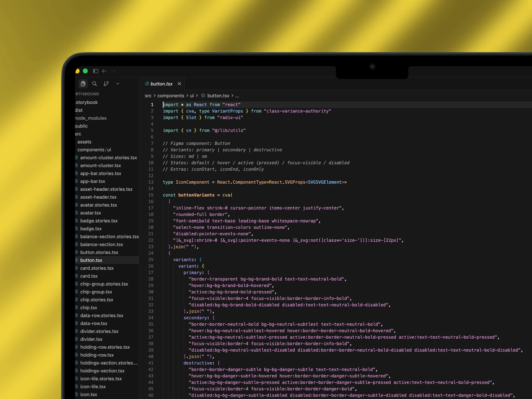Click the React icon beside balance-section.tsx
The width and height of the screenshot is (532, 399).
pos(76,244)
